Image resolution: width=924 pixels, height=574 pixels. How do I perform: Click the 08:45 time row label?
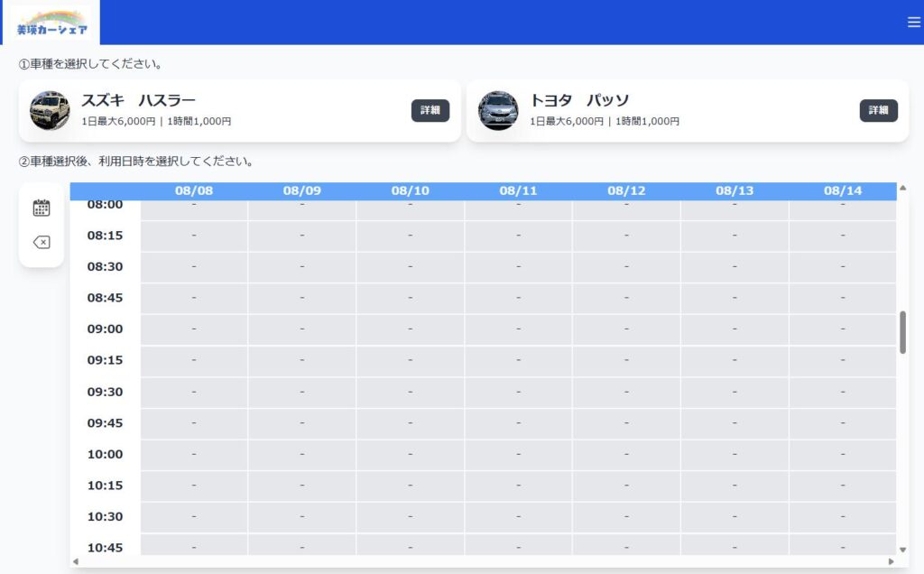(105, 298)
